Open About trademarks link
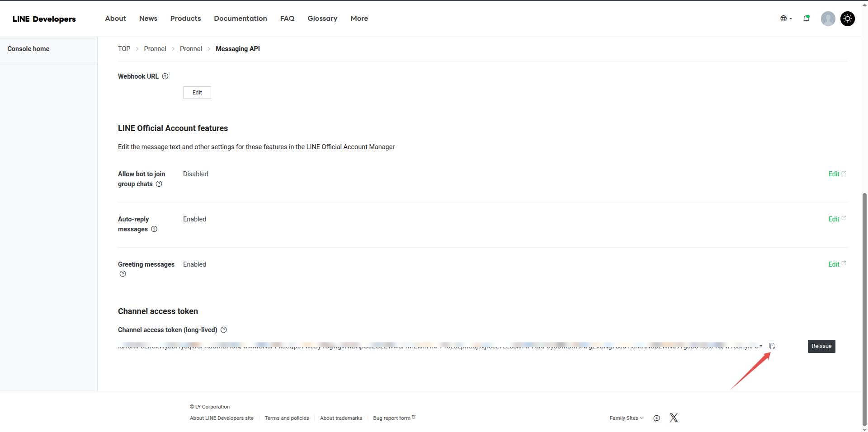This screenshot has height=432, width=868. (x=341, y=418)
